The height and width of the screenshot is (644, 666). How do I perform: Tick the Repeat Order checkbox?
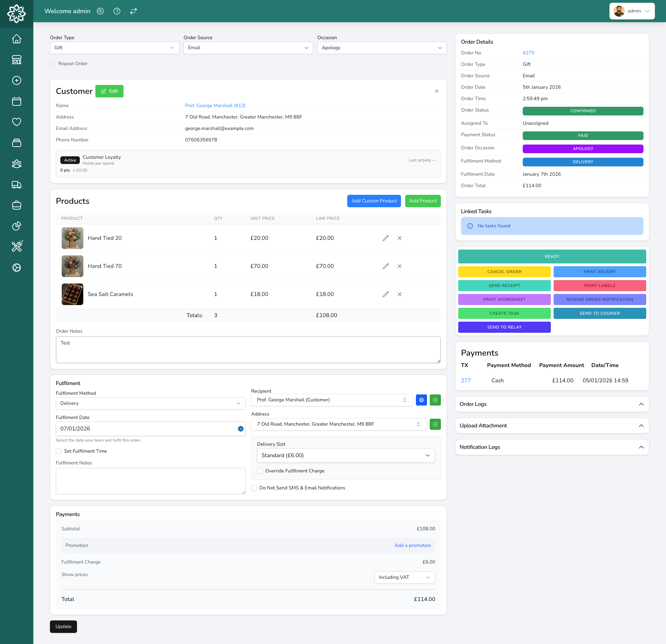click(x=53, y=64)
